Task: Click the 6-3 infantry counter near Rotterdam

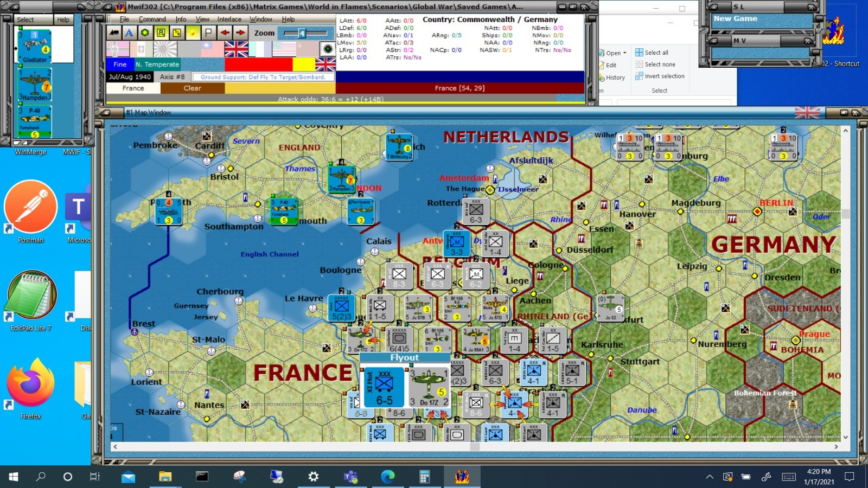Action: [x=476, y=211]
